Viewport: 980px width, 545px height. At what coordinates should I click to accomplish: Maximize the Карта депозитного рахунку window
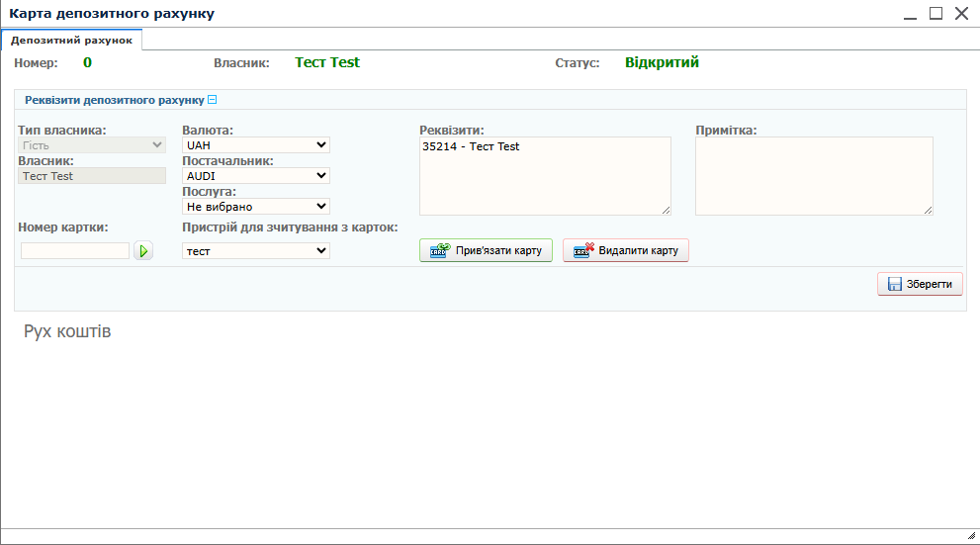tap(935, 14)
